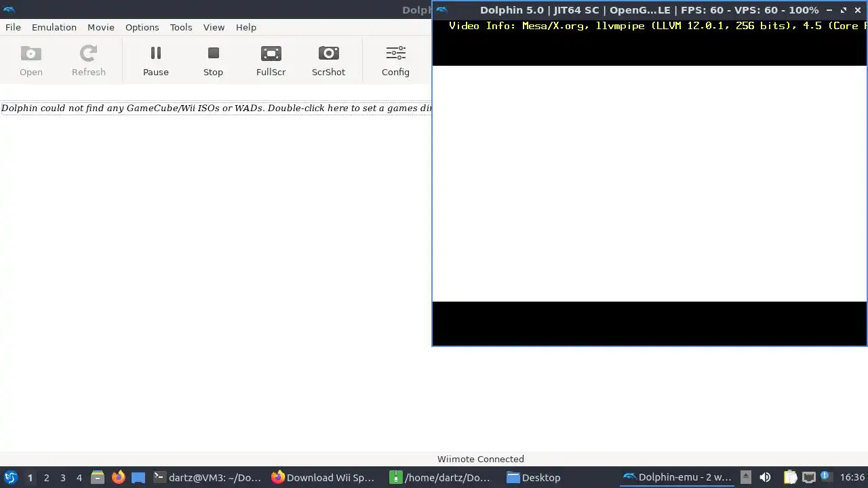The width and height of the screenshot is (868, 488).
Task: Open the volume speaker tray icon
Action: click(x=765, y=477)
